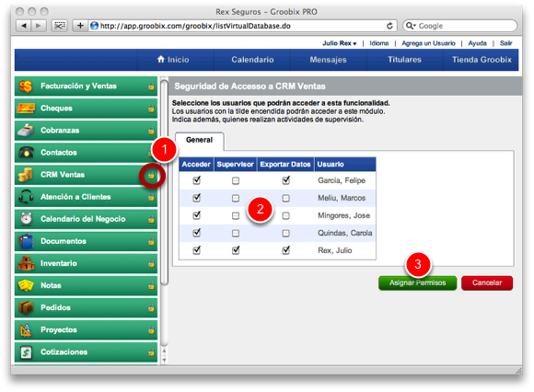Click the browser reload icon in address bar
This screenshot has height=392, width=534.
[x=389, y=26]
